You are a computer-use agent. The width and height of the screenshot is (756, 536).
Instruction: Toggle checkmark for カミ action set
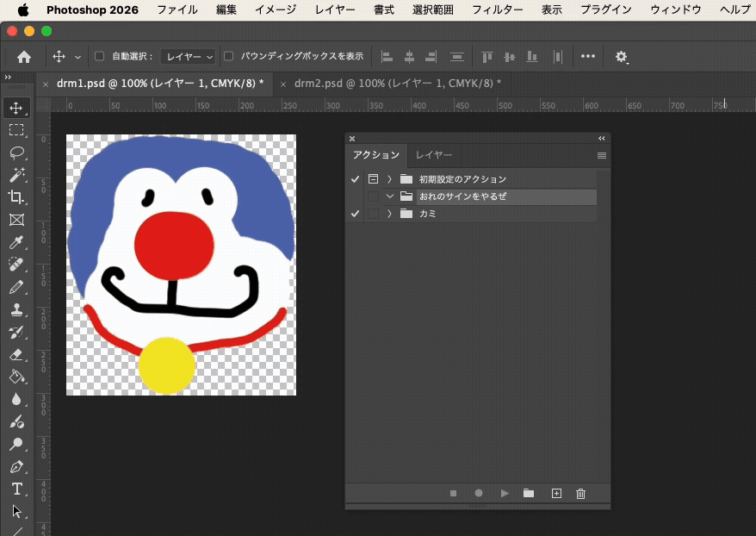click(356, 213)
